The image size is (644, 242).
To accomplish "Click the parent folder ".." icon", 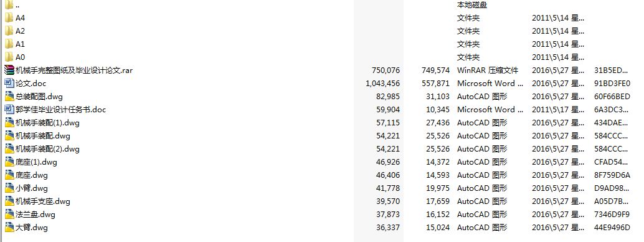I will pyautogui.click(x=9, y=5).
